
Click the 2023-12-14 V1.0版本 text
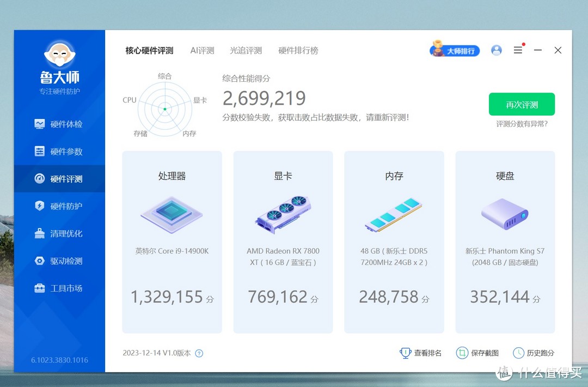tap(157, 353)
